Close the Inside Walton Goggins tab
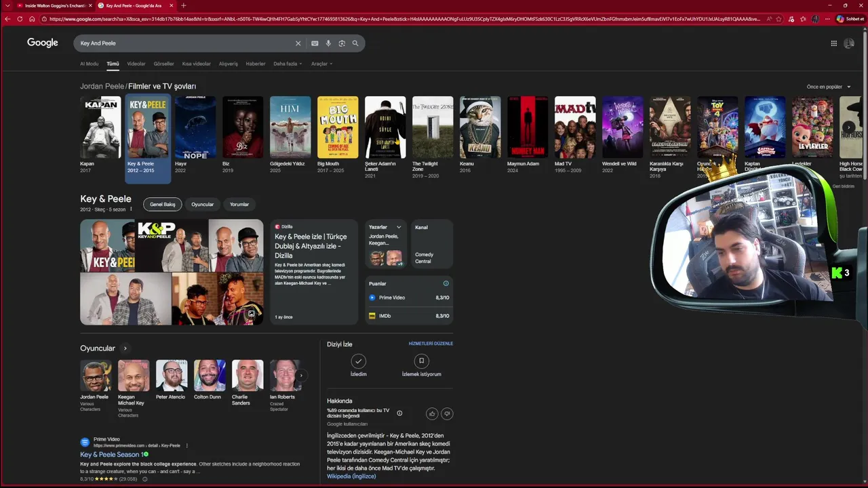The width and height of the screenshot is (868, 488). (x=90, y=5)
